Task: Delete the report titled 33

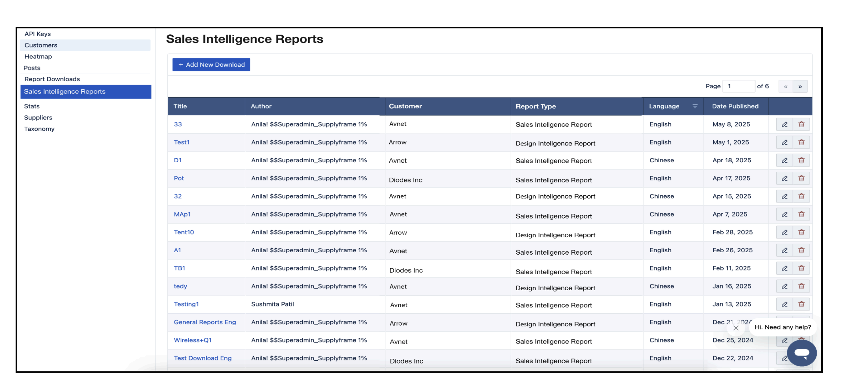Action: click(x=801, y=124)
